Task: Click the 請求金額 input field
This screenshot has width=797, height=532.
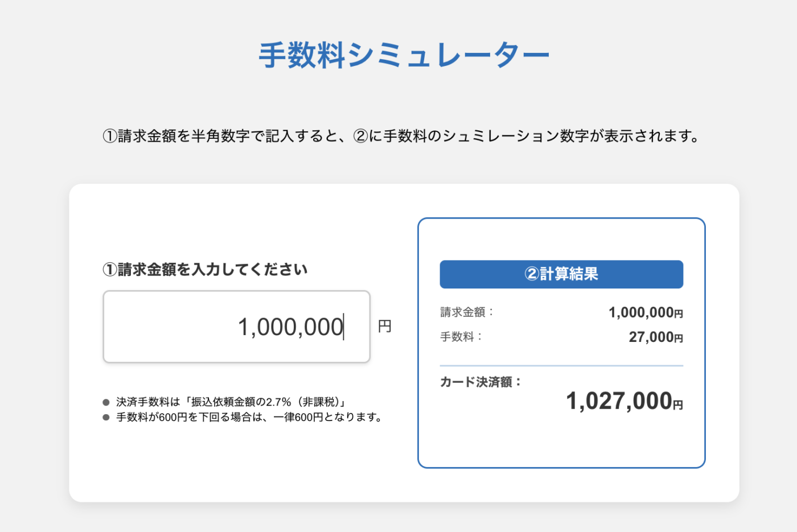Action: click(x=237, y=327)
